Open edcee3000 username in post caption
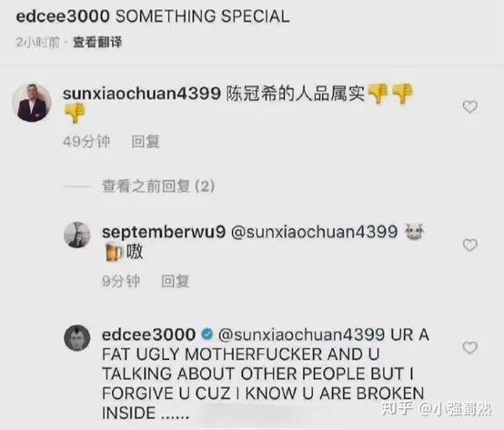This screenshot has width=504, height=430. [x=63, y=16]
